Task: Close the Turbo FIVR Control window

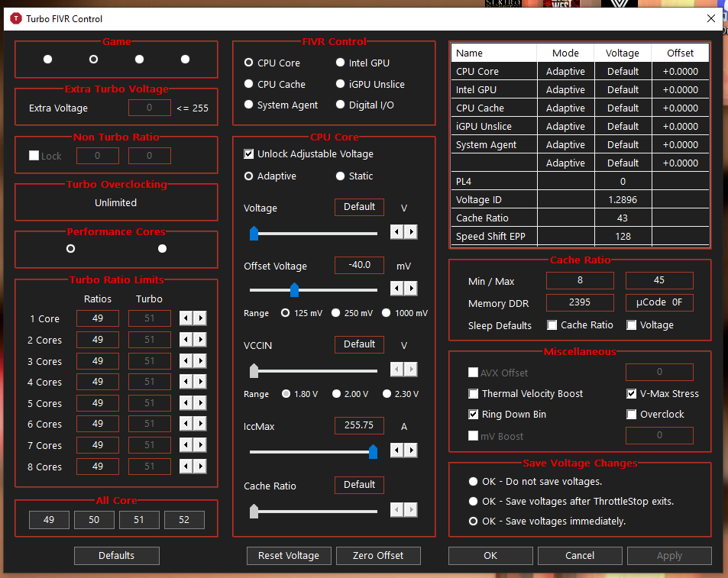Action: pos(711,18)
